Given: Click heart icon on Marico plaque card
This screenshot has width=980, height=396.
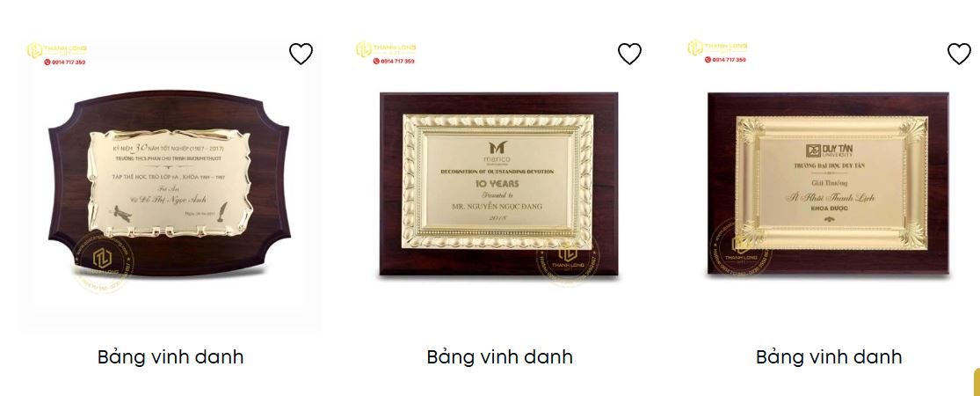Looking at the screenshot, I should click(x=629, y=54).
